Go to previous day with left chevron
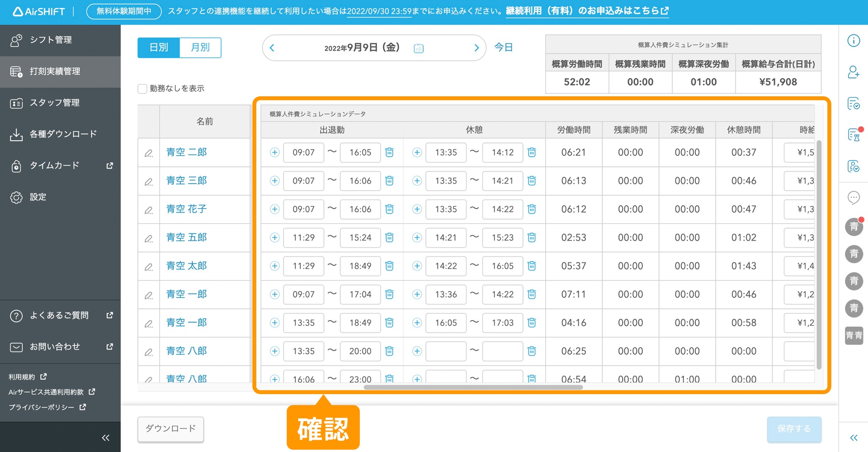Screen dimensions: 868x452 272,48
